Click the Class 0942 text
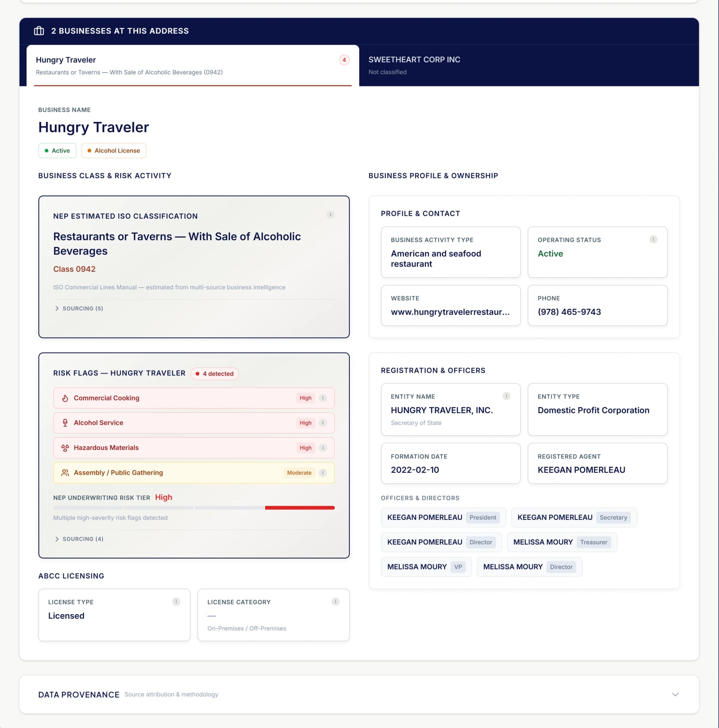Image resolution: width=719 pixels, height=728 pixels. (74, 269)
